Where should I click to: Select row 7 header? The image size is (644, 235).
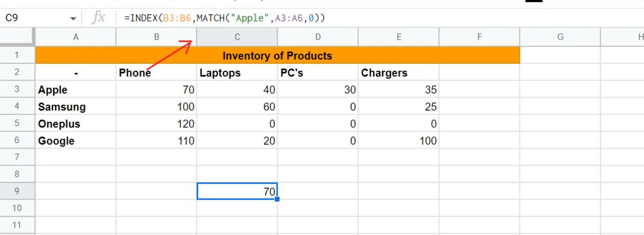click(x=17, y=157)
